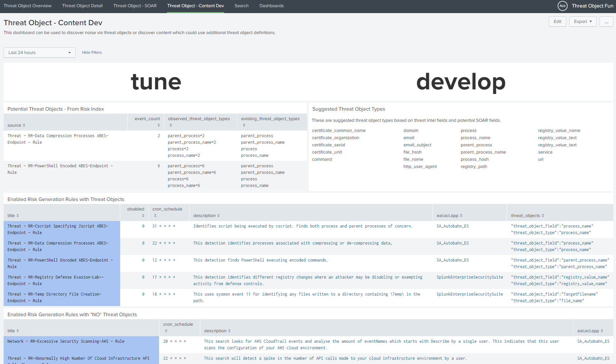This screenshot has height=364, width=616.
Task: Click cron schedule 20 * * * *
Action: coord(175,341)
